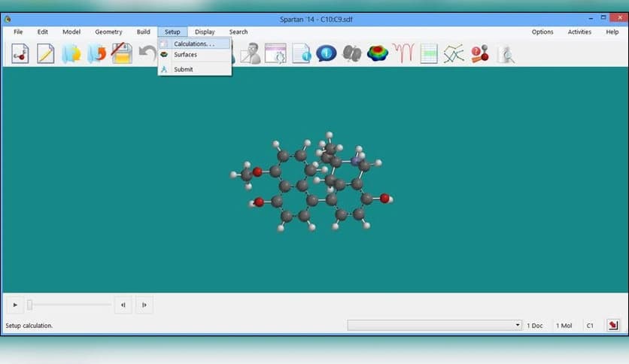This screenshot has width=629, height=364.
Task: Click the red arrow icon in status bar
Action: 613,325
